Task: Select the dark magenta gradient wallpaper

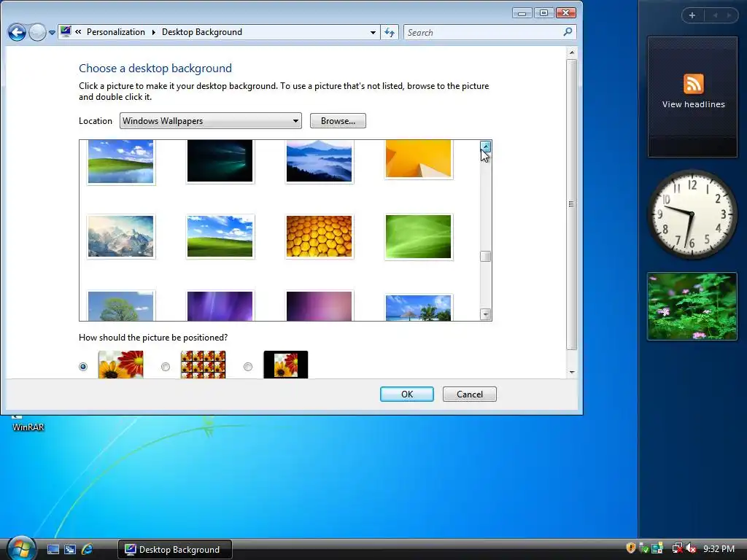Action: pos(320,306)
